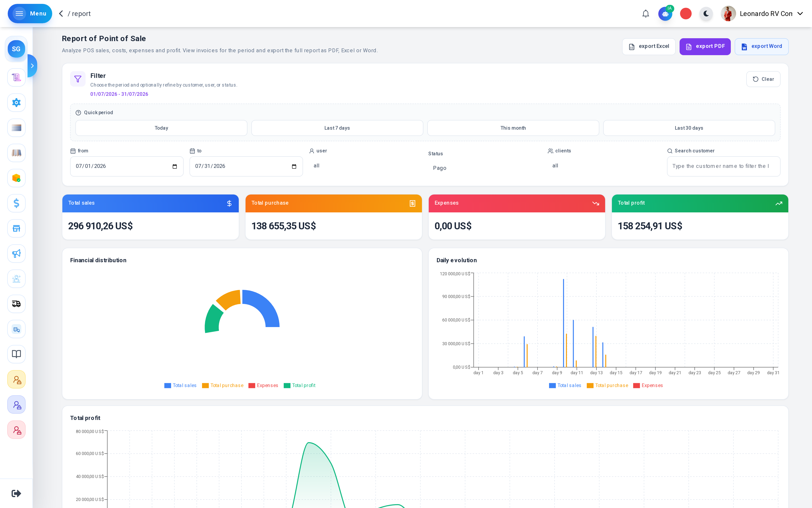Toggle Total sales legend in Daily evolution

tap(565, 385)
